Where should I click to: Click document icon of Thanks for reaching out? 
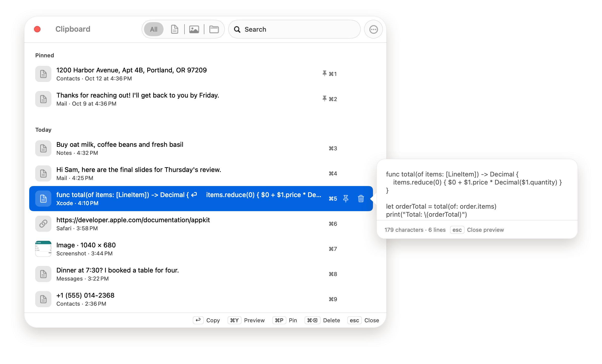click(43, 99)
